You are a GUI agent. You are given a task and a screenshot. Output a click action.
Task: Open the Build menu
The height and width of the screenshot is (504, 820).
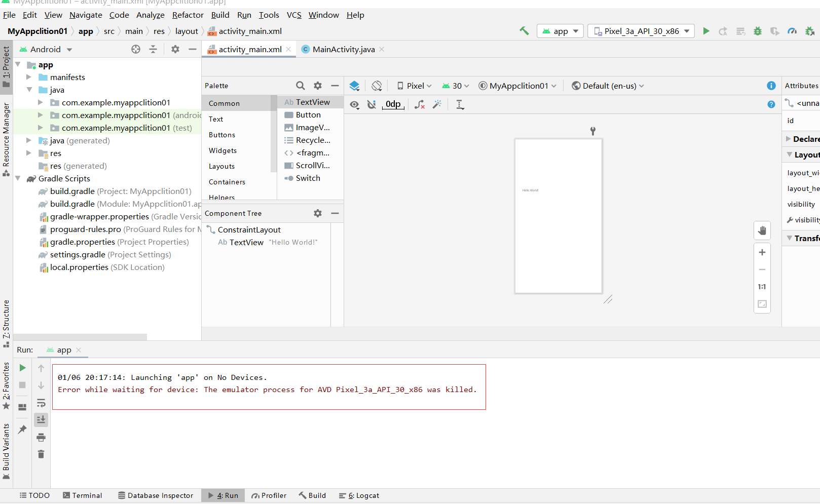[x=220, y=15]
